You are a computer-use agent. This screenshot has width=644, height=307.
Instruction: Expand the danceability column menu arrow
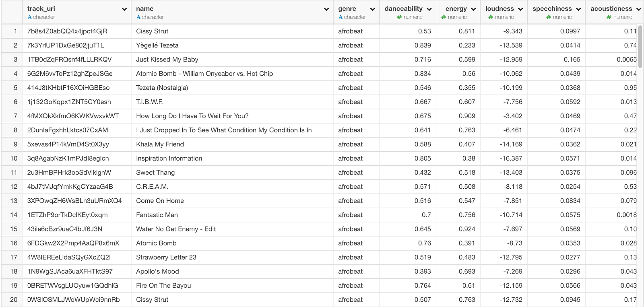(x=429, y=9)
